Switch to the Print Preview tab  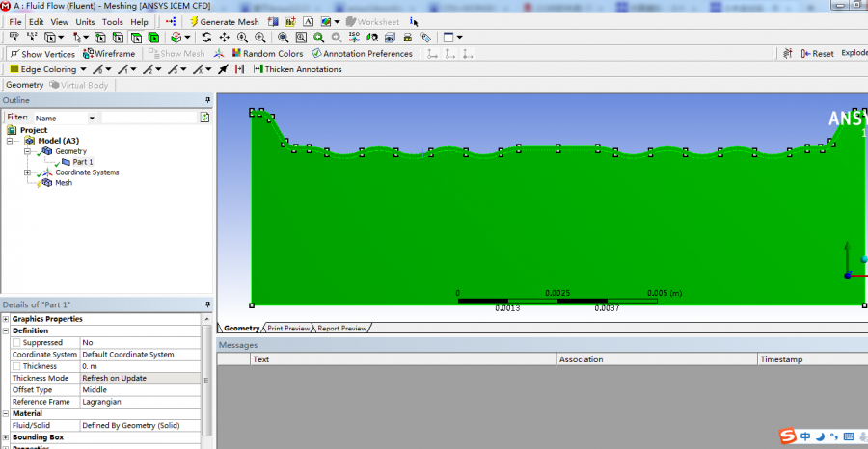[x=289, y=329]
